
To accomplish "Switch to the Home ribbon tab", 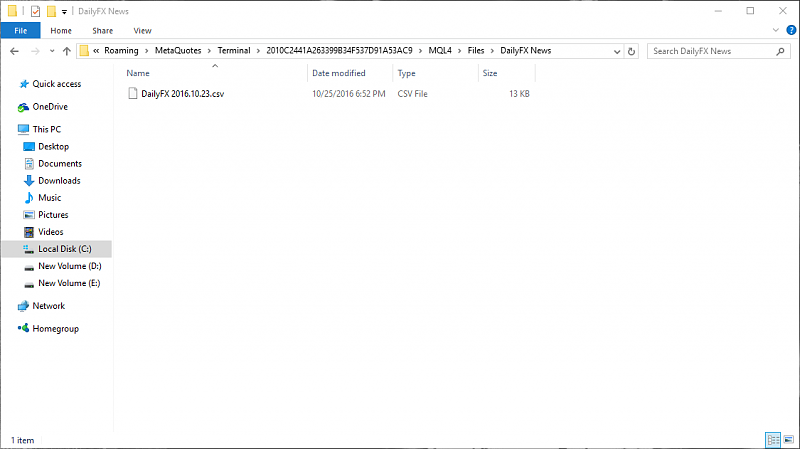I will click(x=61, y=31).
